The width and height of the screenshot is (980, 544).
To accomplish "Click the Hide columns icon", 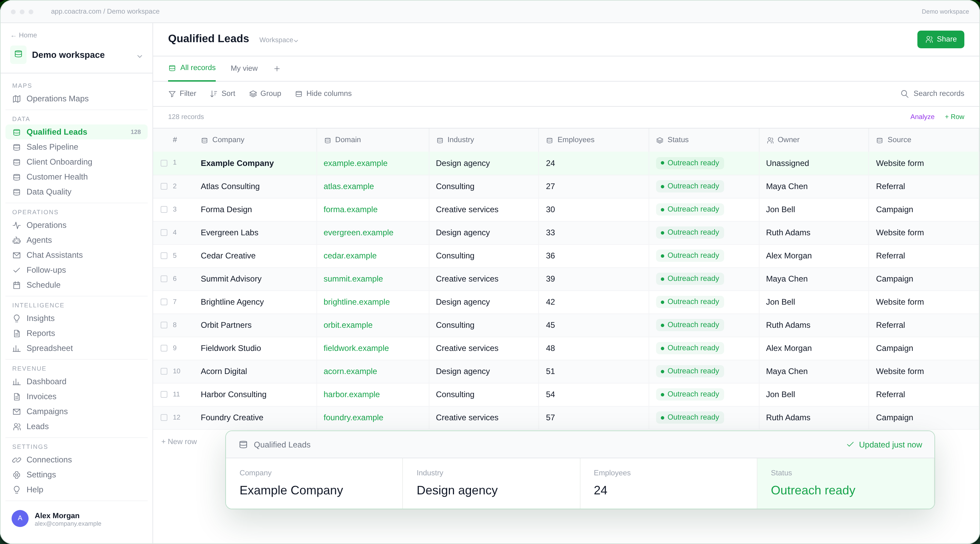I will point(299,94).
